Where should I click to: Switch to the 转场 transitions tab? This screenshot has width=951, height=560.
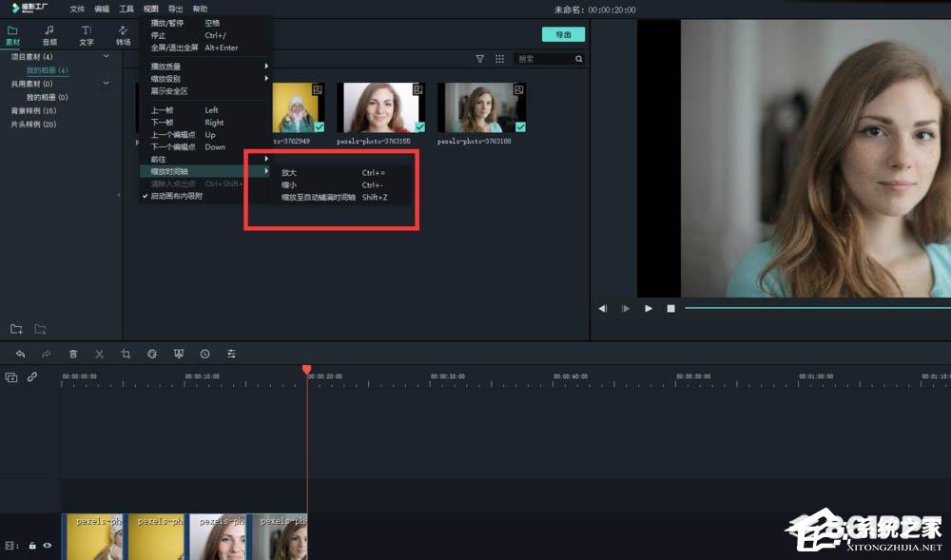click(123, 36)
